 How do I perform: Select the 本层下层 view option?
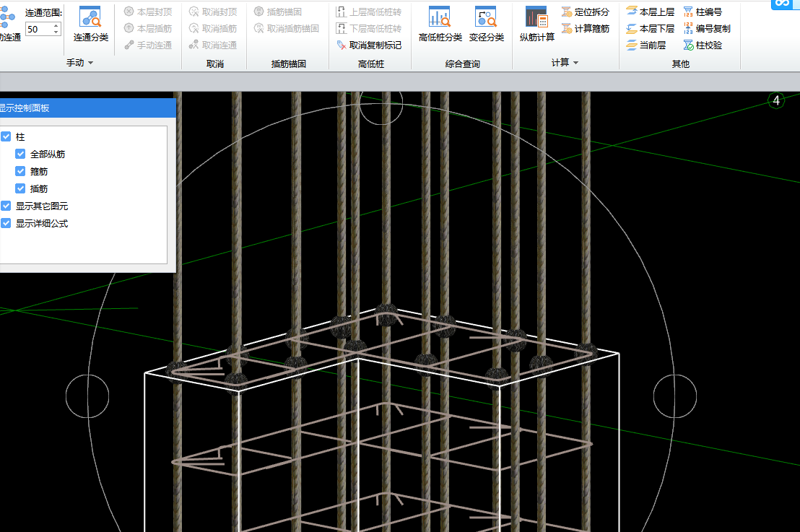(x=650, y=28)
